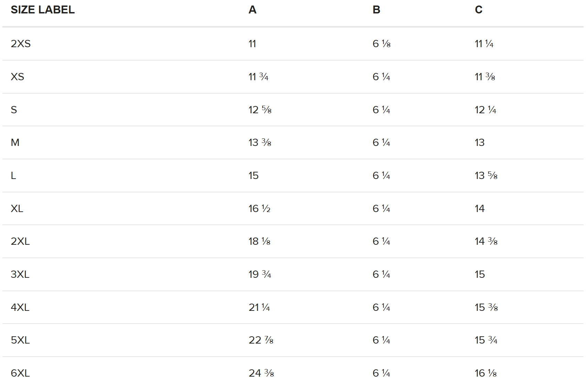The width and height of the screenshot is (588, 379).
Task: Click the column C header
Action: click(x=478, y=10)
